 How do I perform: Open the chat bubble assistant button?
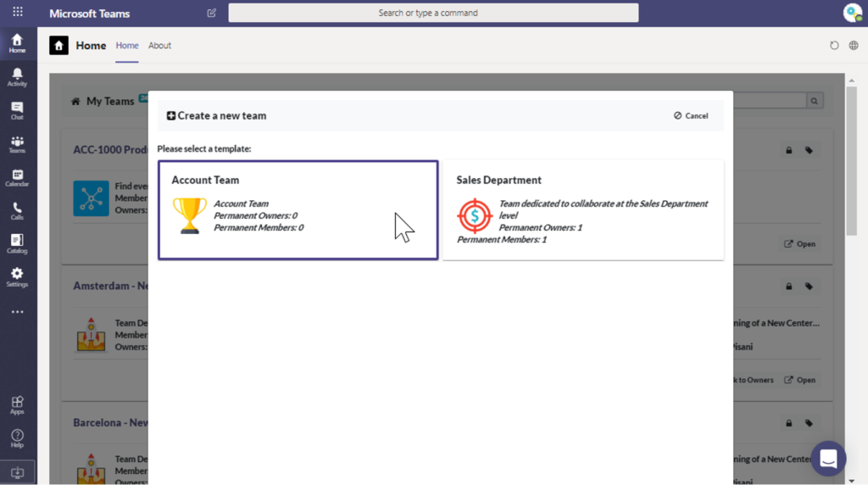[828, 459]
